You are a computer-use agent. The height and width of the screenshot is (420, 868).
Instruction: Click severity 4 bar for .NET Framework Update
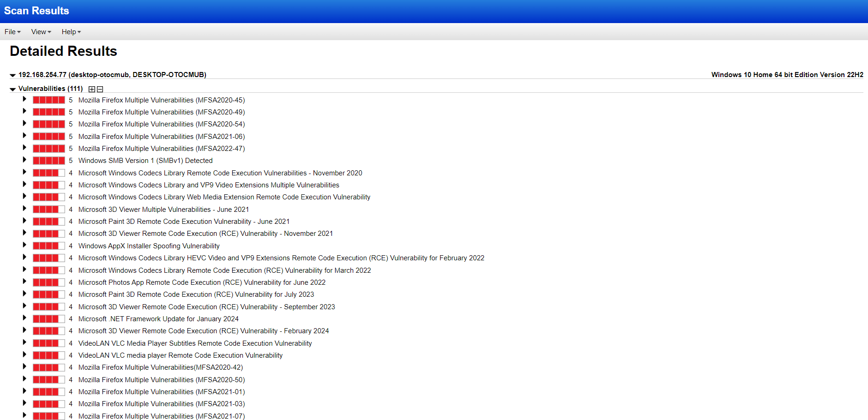[x=49, y=319]
